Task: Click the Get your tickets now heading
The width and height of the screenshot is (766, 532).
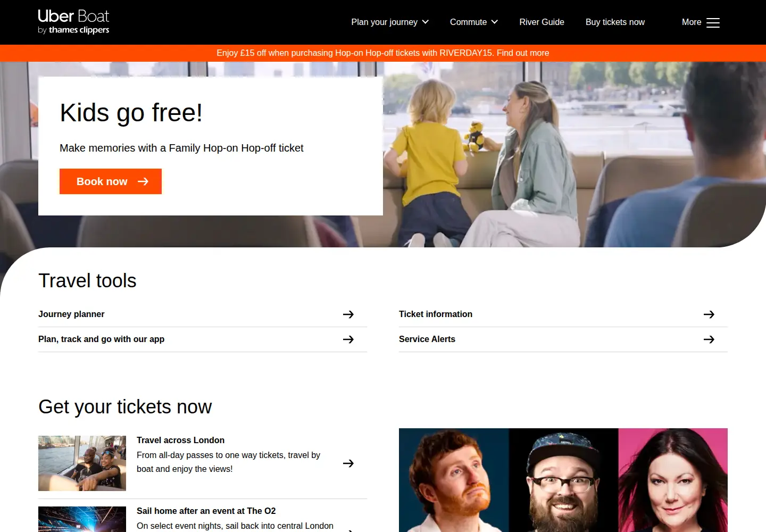Action: pyautogui.click(x=125, y=406)
